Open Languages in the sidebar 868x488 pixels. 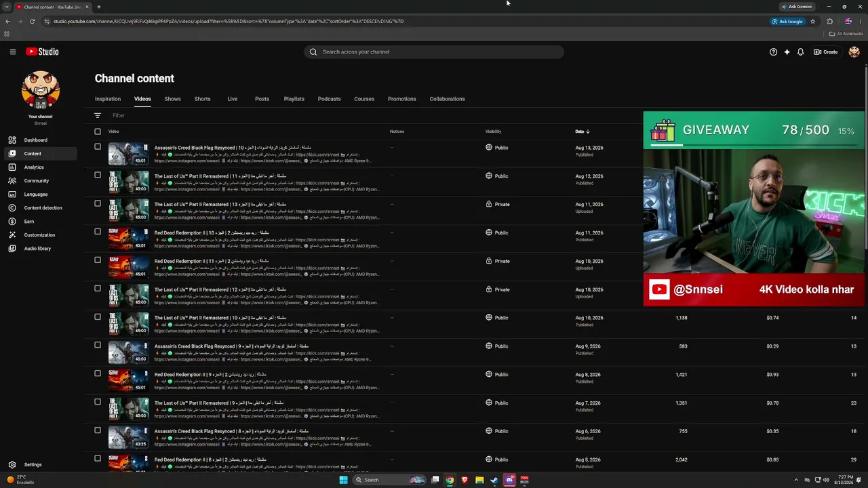[x=41, y=195]
